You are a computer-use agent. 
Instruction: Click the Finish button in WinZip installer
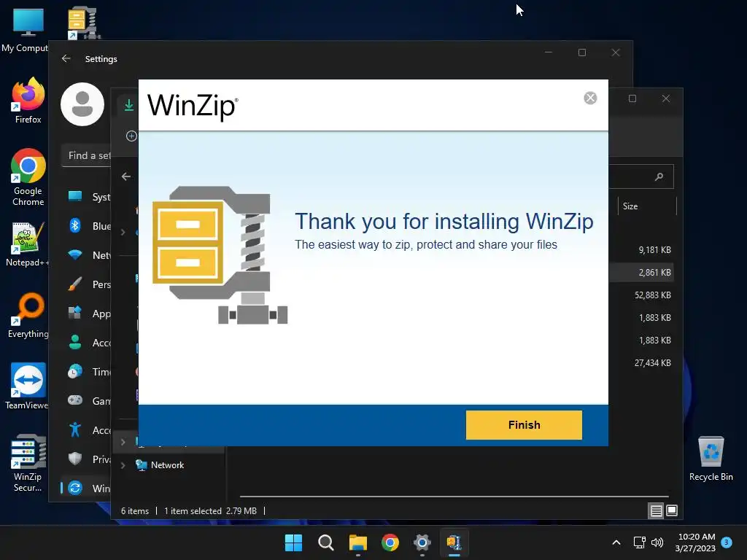[524, 425]
